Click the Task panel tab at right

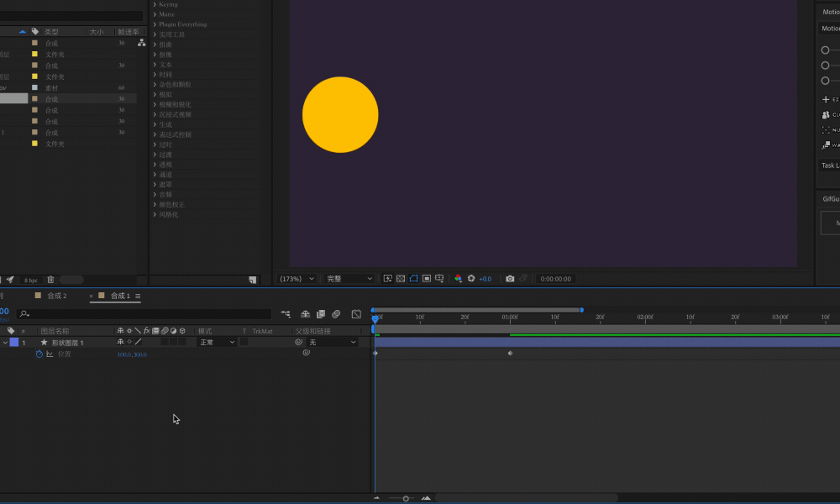coord(830,165)
